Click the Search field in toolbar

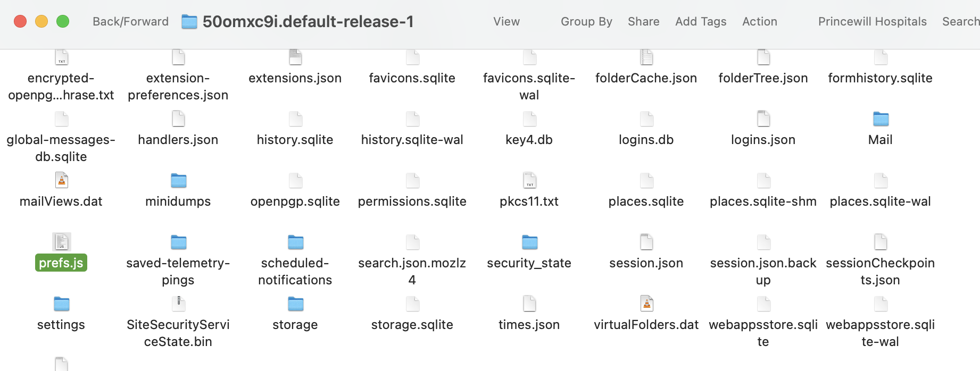click(x=960, y=22)
